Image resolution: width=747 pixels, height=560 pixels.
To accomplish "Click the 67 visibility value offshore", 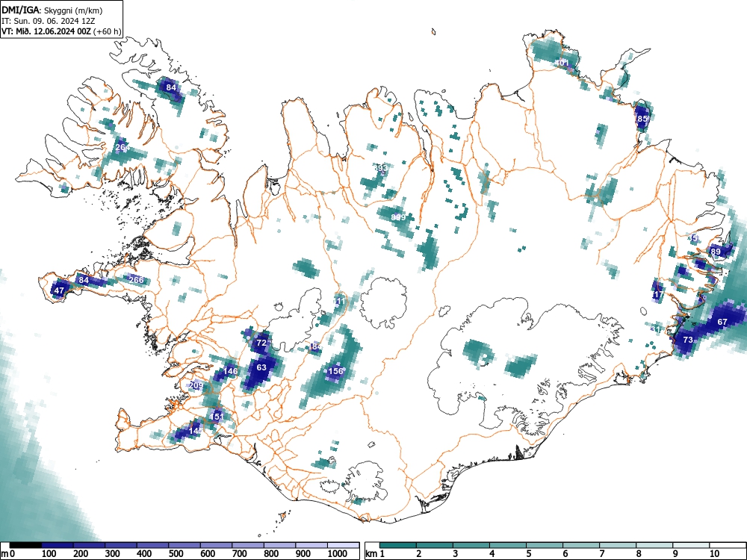I will (722, 321).
